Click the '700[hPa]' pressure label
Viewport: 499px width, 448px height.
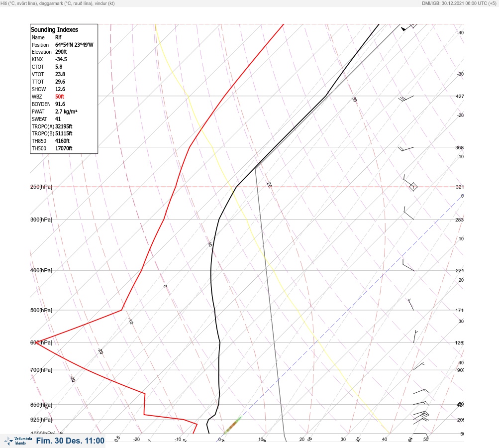click(x=41, y=370)
